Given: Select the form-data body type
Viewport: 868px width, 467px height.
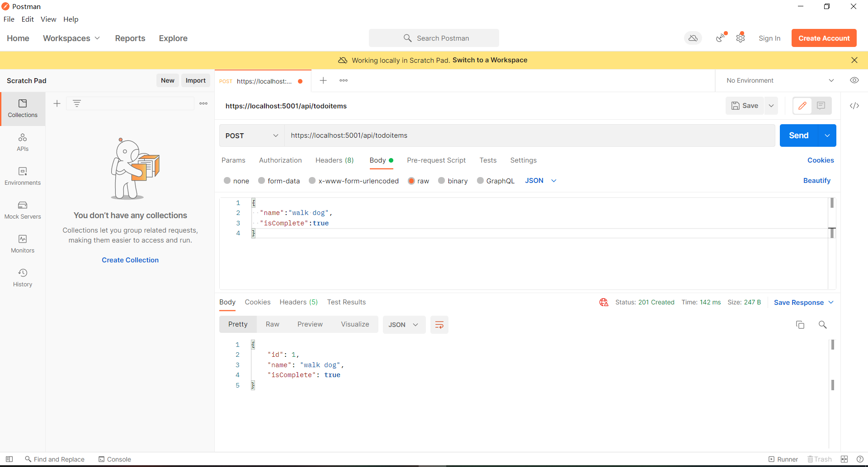Looking at the screenshot, I should tap(279, 181).
